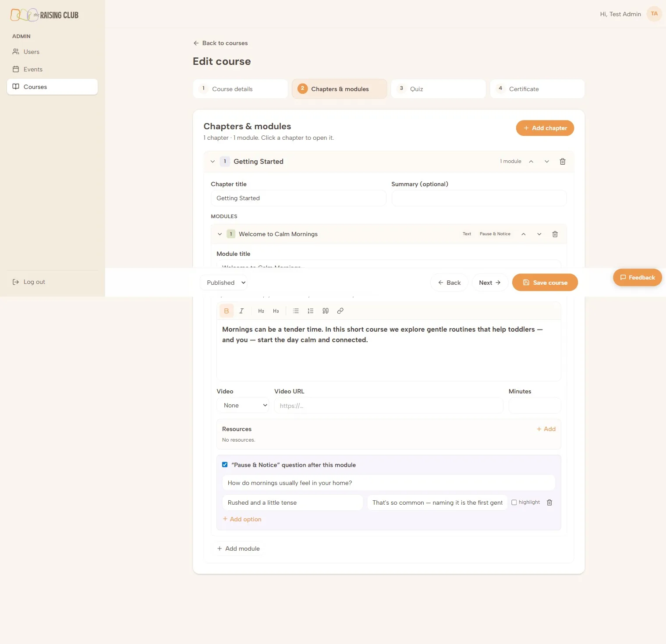Screen dimensions: 666x644
Task: Open the Published status dropdown
Action: click(x=223, y=283)
